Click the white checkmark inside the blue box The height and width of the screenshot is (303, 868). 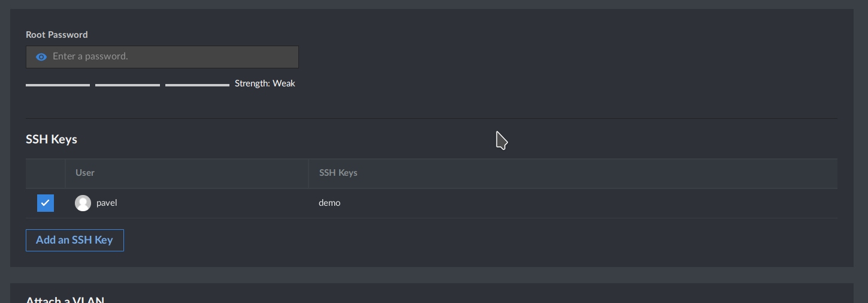(46, 203)
